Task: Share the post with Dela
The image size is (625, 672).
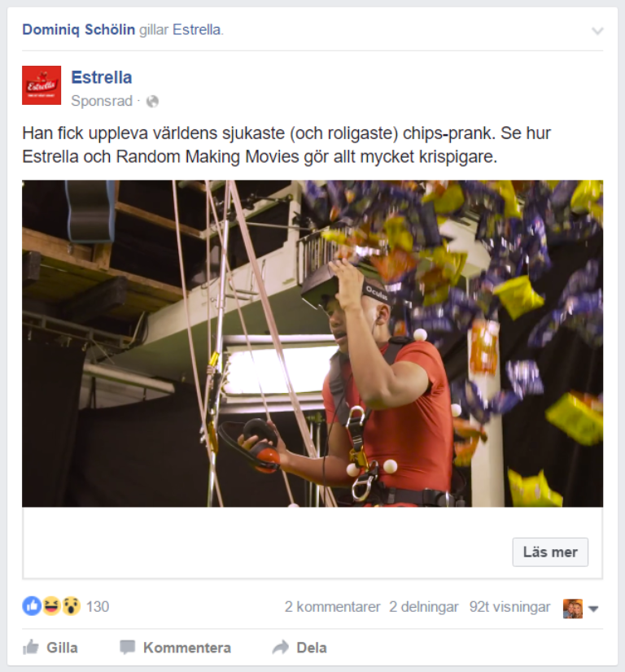Action: click(x=299, y=647)
